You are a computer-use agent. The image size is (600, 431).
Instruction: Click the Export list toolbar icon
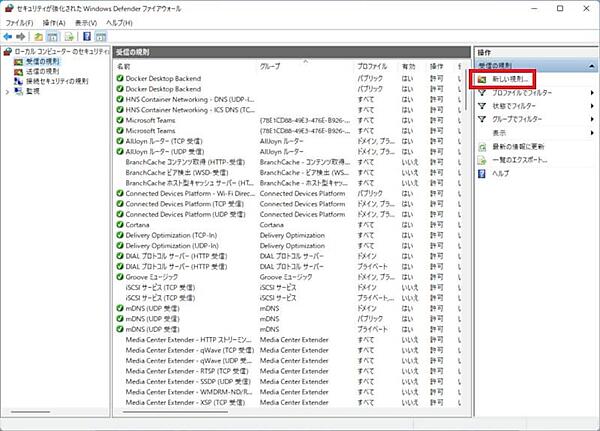pyautogui.click(x=69, y=37)
